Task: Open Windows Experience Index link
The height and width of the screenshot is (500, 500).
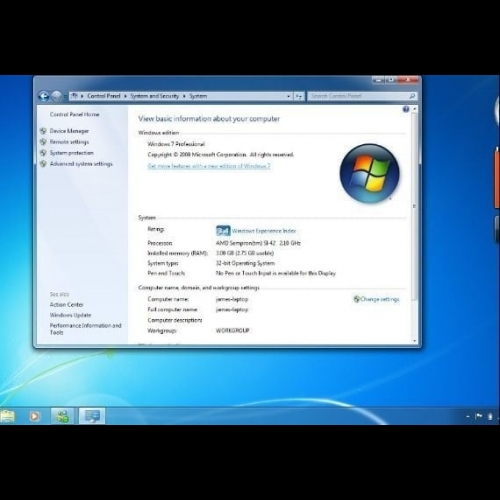Action: point(264,231)
